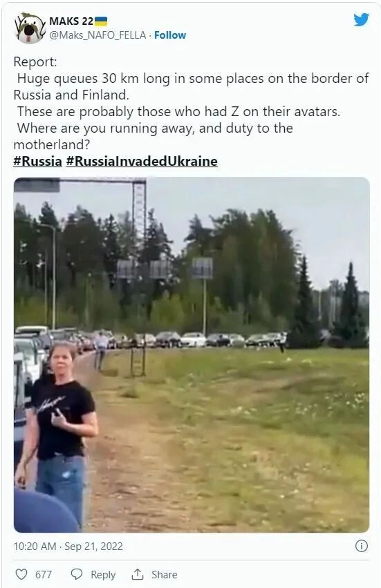The width and height of the screenshot is (381, 588).
Task: Click the 677 likes count
Action: [44, 574]
